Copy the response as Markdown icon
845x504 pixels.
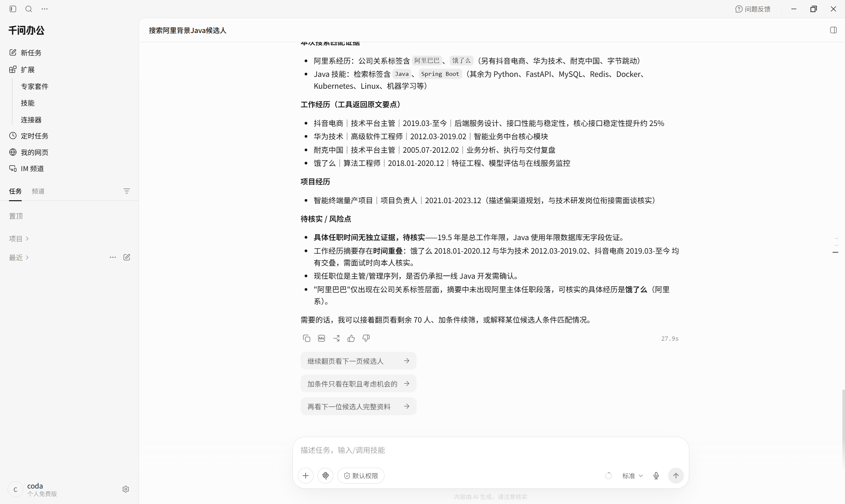[321, 338]
